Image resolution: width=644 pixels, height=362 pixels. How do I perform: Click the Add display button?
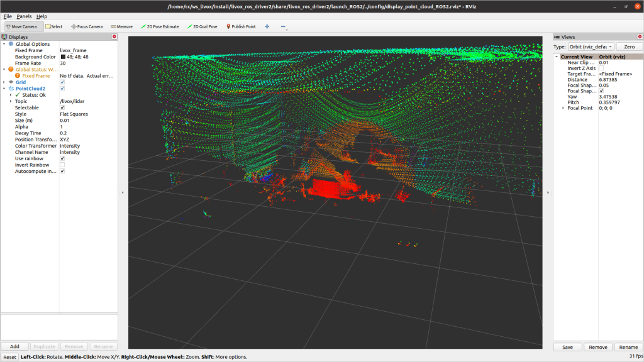14,346
